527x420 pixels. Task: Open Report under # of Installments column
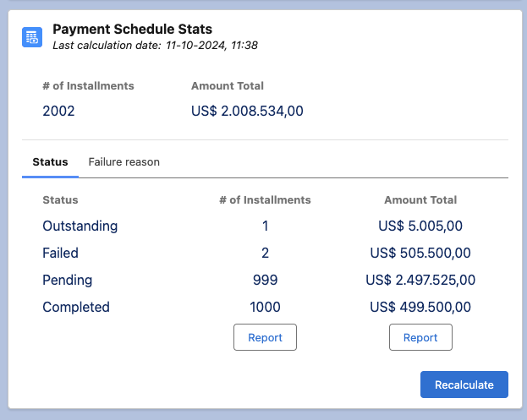click(x=265, y=337)
